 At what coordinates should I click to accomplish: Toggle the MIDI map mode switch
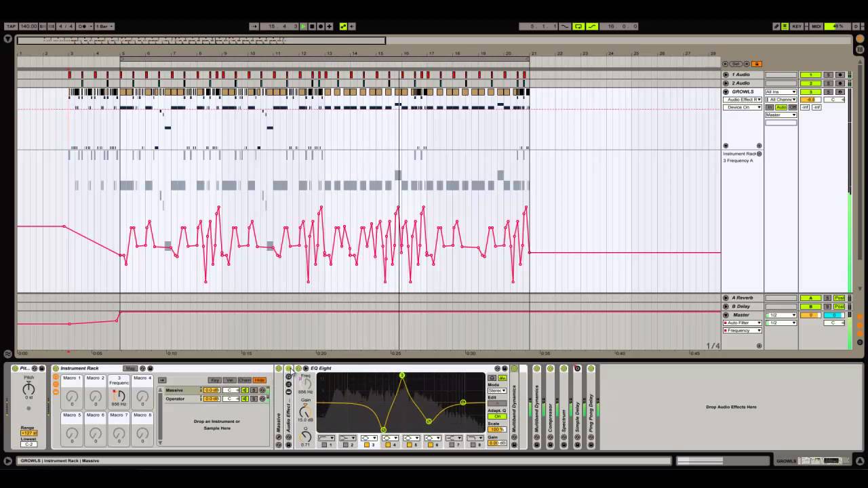816,26
